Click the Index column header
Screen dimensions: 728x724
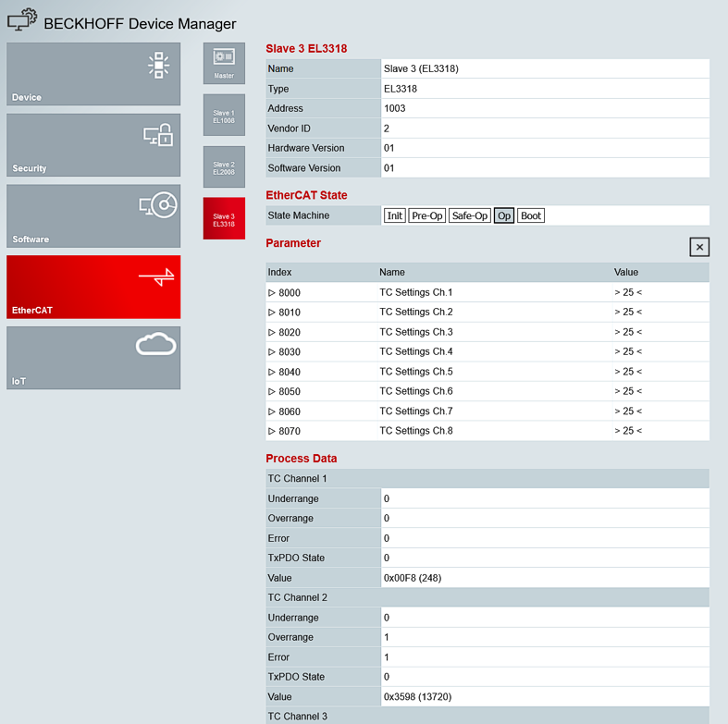pyautogui.click(x=279, y=273)
